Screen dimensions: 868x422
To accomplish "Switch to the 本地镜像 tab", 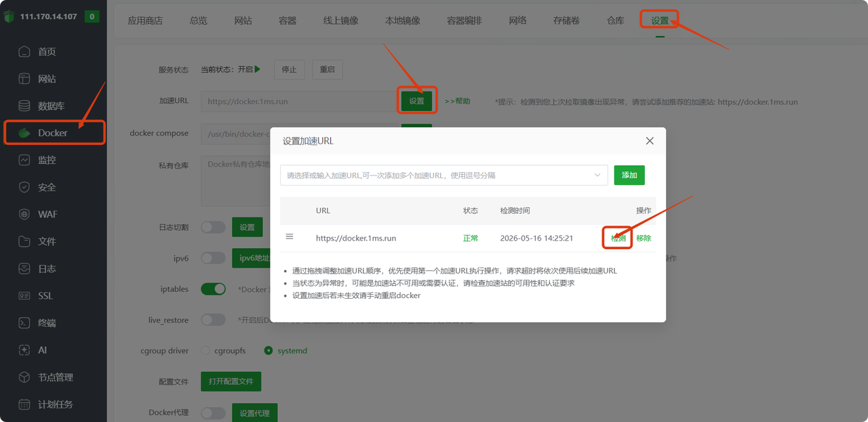I will (403, 20).
